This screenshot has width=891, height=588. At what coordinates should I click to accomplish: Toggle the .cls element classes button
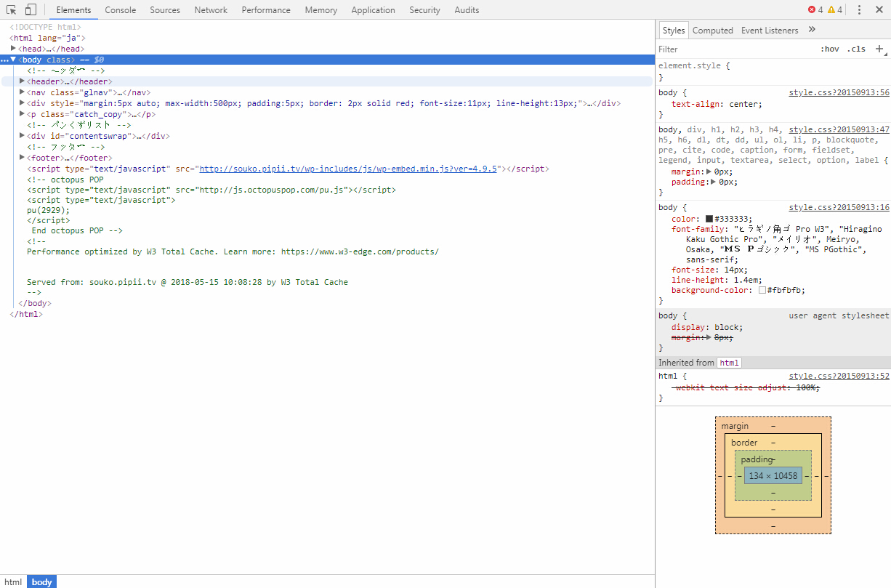[x=857, y=49]
